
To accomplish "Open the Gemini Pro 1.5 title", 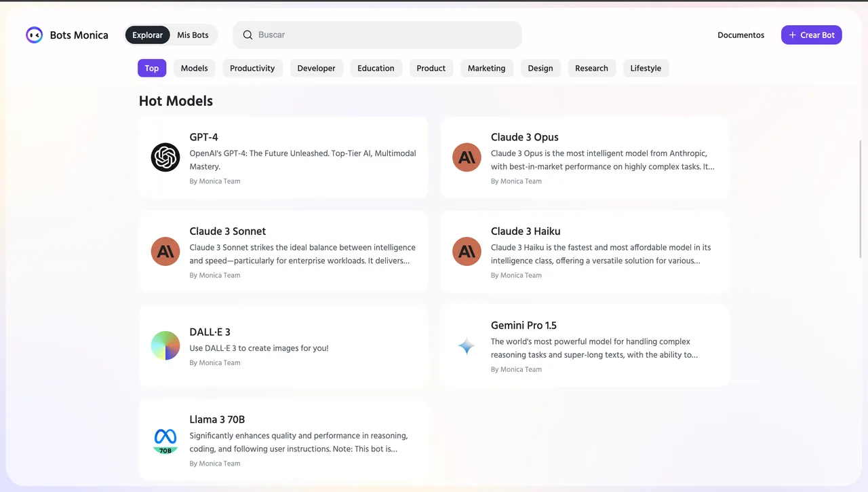I will tap(524, 325).
